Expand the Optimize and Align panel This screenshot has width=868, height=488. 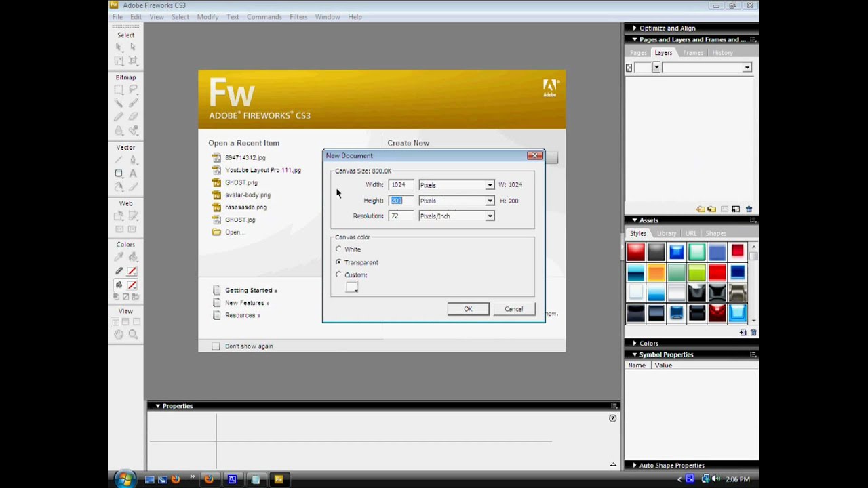tap(635, 28)
